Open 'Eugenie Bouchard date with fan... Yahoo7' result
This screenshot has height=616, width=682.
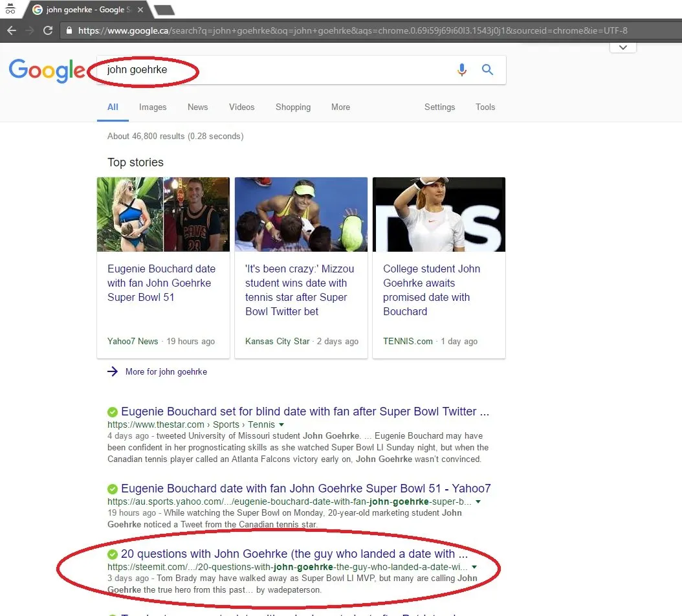[x=306, y=489]
